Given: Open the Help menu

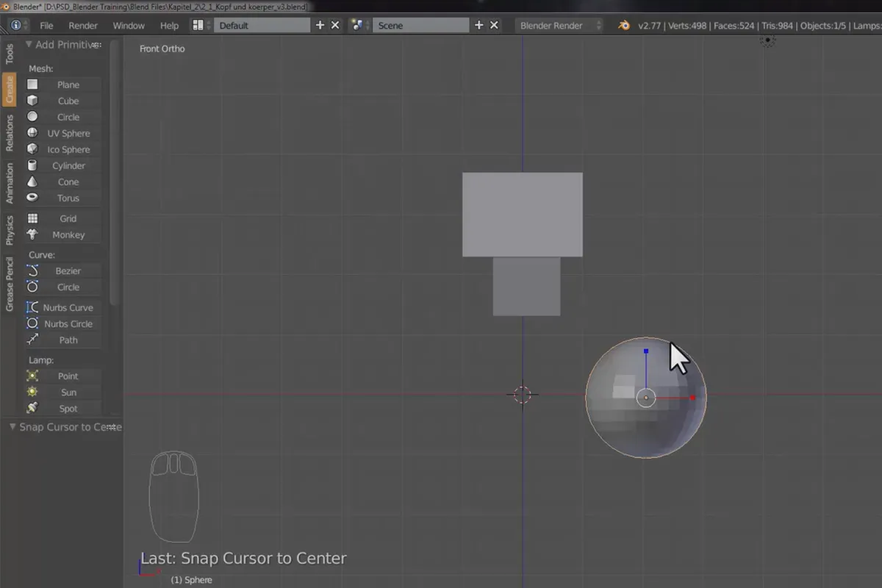Looking at the screenshot, I should 169,25.
